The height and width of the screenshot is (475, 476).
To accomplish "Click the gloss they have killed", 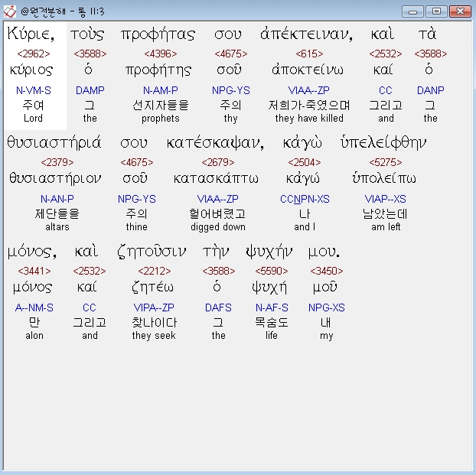I will [309, 119].
